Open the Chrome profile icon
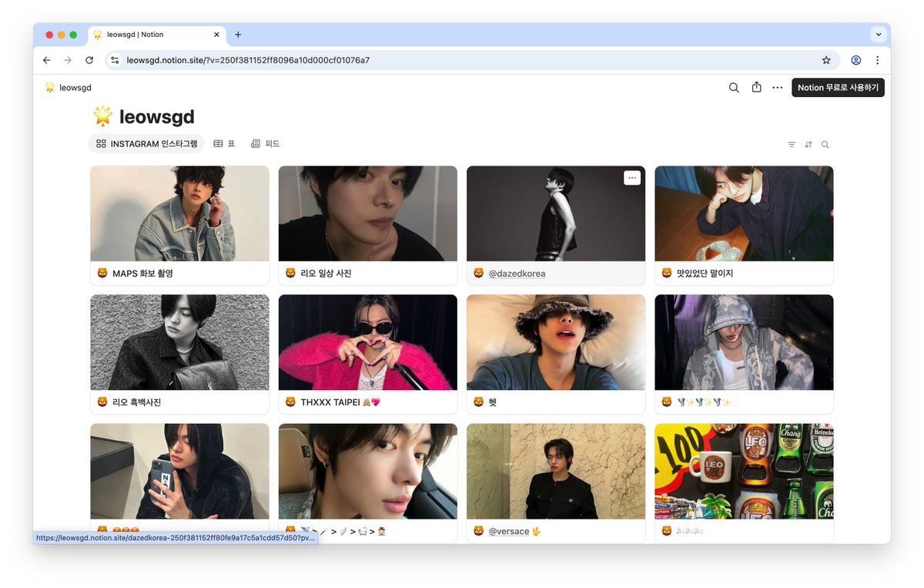This screenshot has height=588, width=924. point(855,60)
